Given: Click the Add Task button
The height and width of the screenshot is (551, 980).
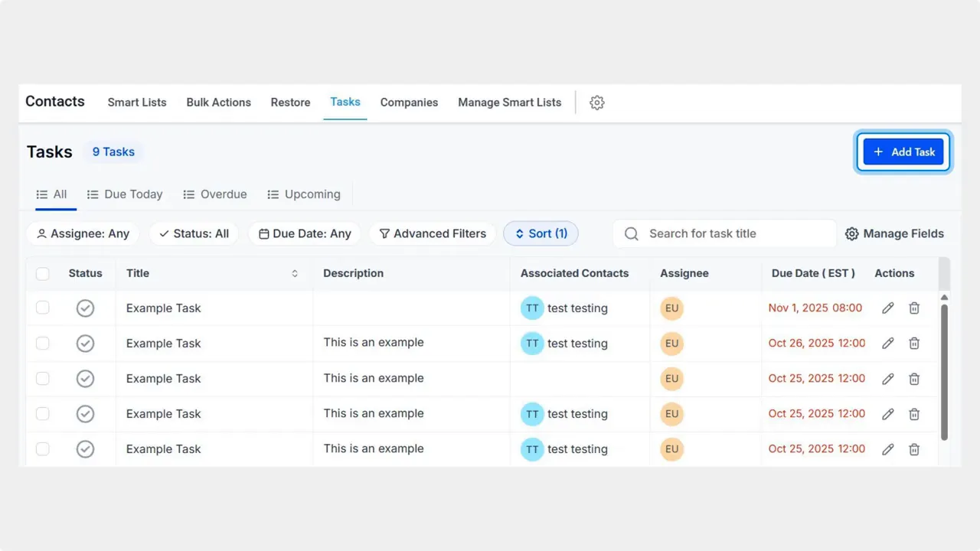Looking at the screenshot, I should point(903,152).
